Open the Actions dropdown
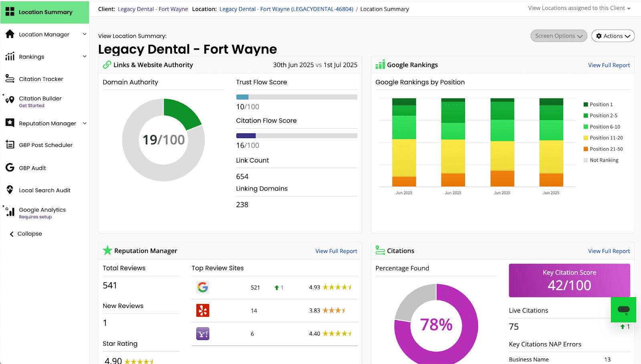Screen dimensions: 641x364 pos(613,36)
